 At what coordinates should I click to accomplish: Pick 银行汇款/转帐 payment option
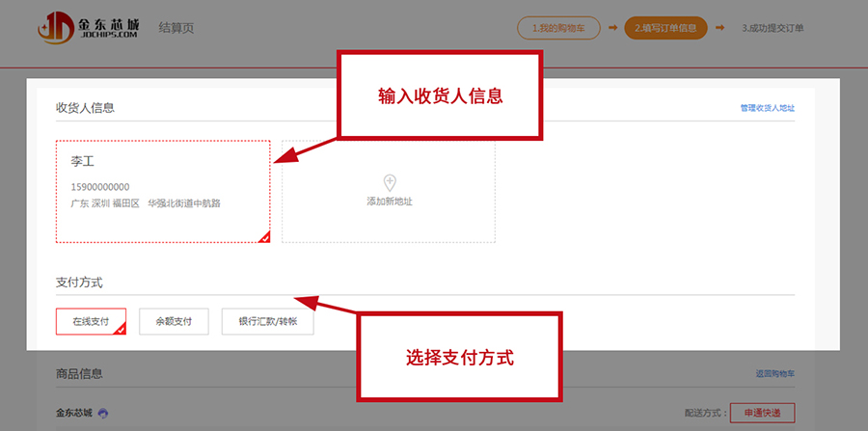267,321
